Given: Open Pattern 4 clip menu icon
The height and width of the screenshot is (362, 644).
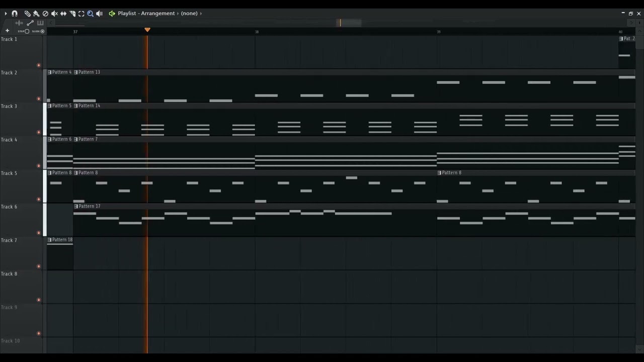Looking at the screenshot, I should pos(49,72).
